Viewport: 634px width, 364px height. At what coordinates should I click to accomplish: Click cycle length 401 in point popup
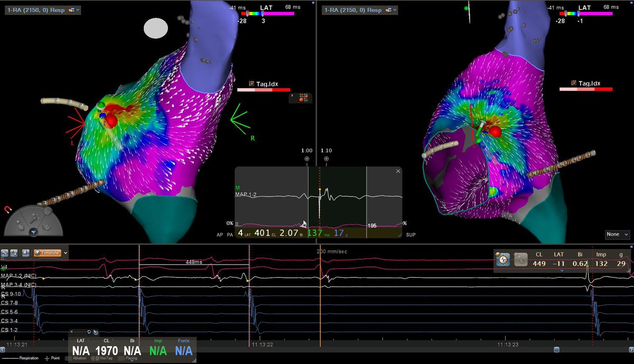pyautogui.click(x=262, y=233)
